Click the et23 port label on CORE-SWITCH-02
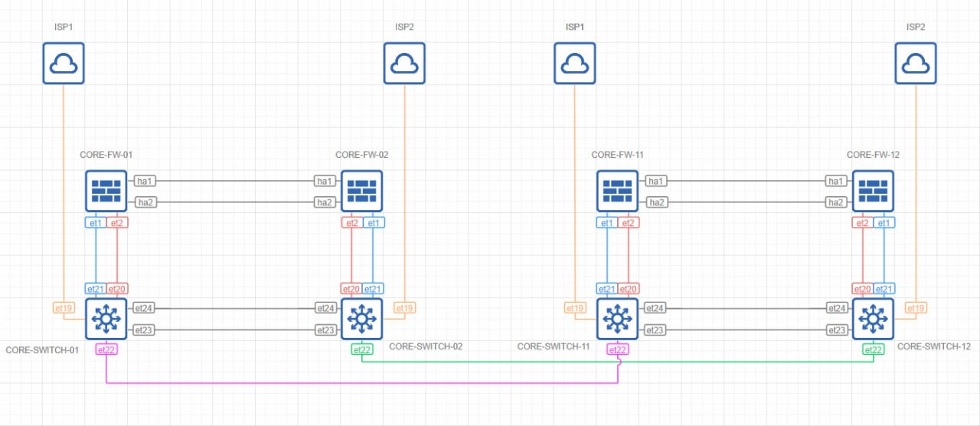The width and height of the screenshot is (980, 426). click(325, 330)
